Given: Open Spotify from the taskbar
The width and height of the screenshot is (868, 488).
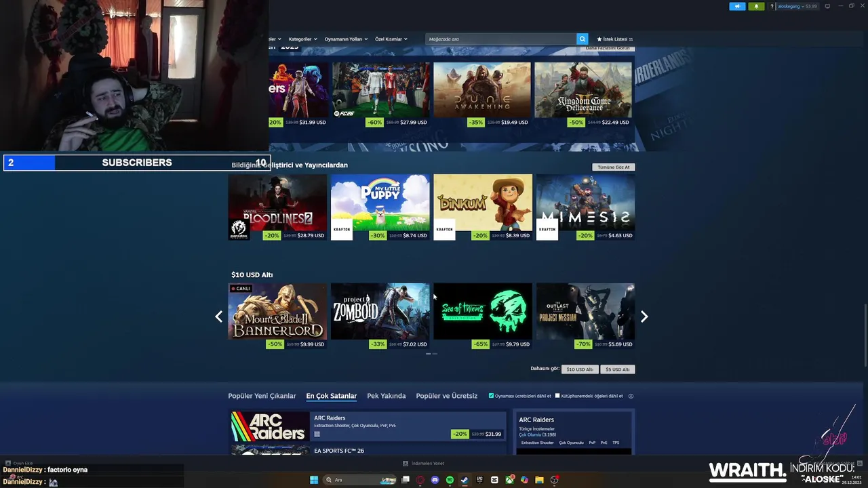Looking at the screenshot, I should point(450,480).
